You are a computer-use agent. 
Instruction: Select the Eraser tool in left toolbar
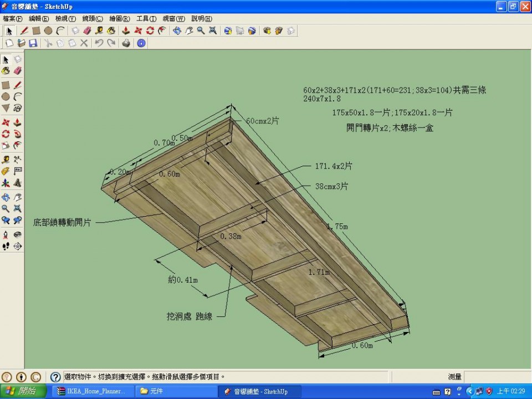[x=18, y=71]
